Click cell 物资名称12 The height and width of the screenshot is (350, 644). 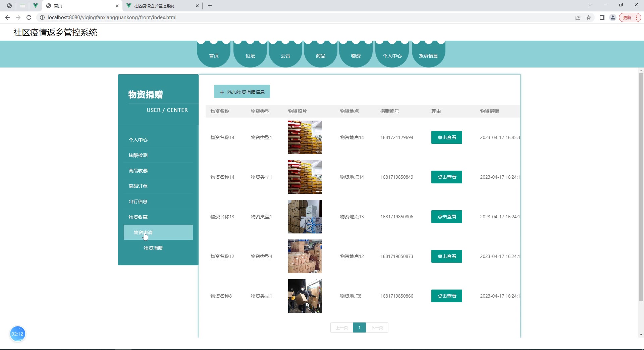click(x=222, y=256)
